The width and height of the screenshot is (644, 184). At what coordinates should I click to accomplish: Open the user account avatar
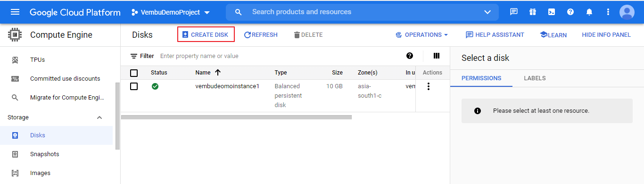tap(627, 12)
